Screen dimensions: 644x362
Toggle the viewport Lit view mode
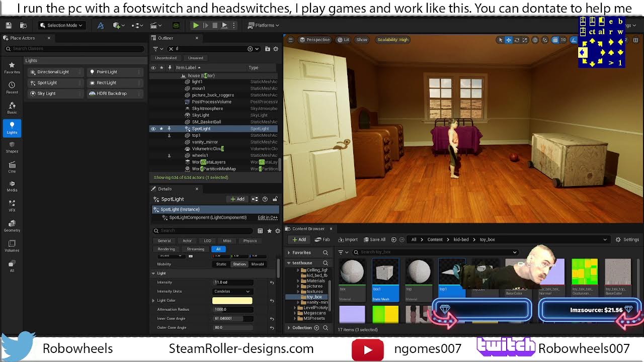coord(344,40)
